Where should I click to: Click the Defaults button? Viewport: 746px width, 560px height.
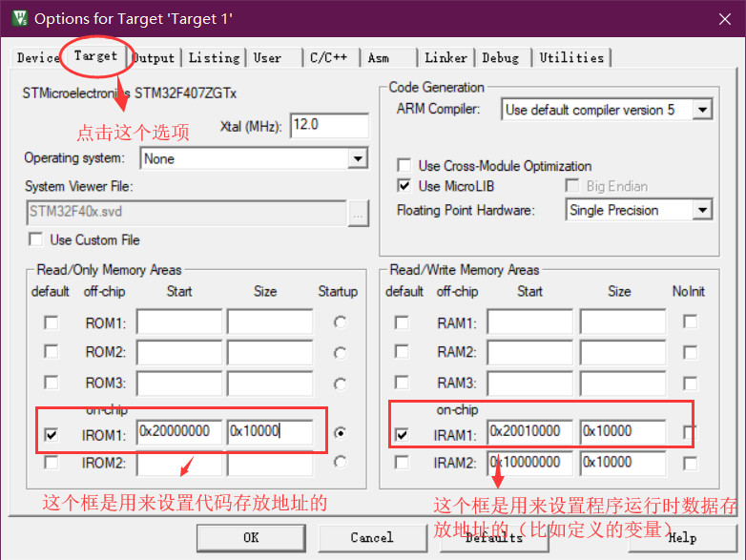pyautogui.click(x=494, y=538)
